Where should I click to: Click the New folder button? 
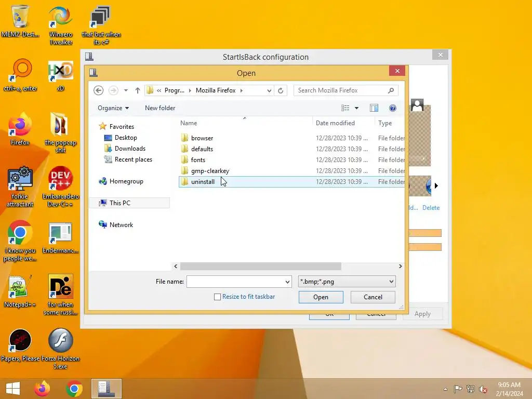click(160, 108)
